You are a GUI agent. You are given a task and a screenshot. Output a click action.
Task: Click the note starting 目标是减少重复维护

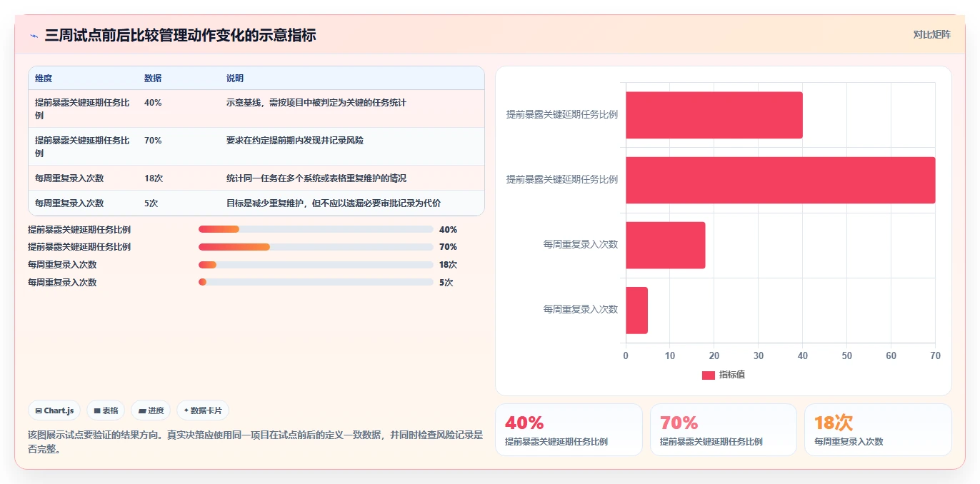coord(334,203)
